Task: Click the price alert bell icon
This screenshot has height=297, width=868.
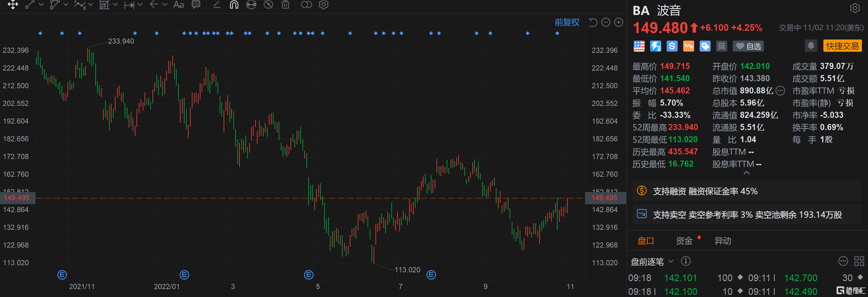Action: pos(811,45)
